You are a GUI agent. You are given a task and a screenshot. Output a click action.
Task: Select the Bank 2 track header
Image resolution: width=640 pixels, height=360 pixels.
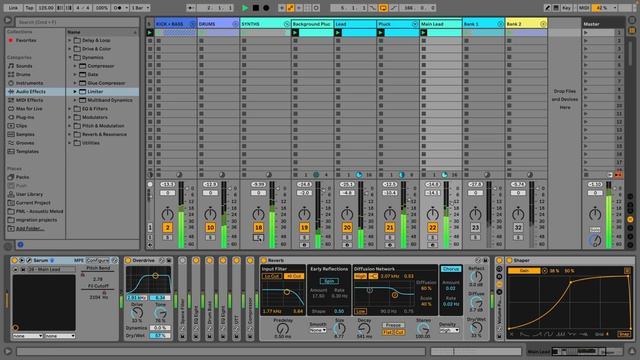(x=526, y=24)
